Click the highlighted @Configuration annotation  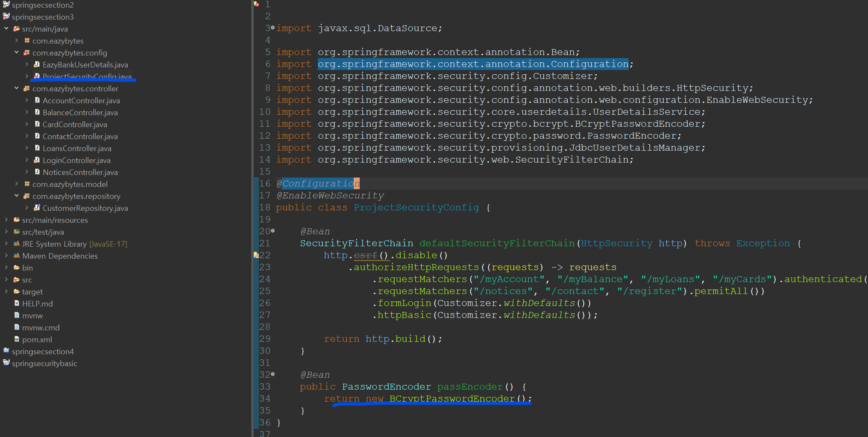click(x=318, y=184)
